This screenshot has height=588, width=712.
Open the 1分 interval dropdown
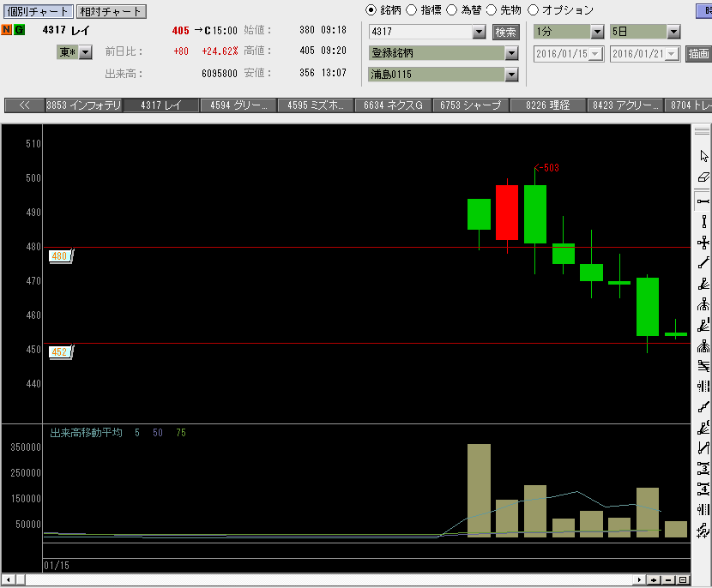(597, 32)
